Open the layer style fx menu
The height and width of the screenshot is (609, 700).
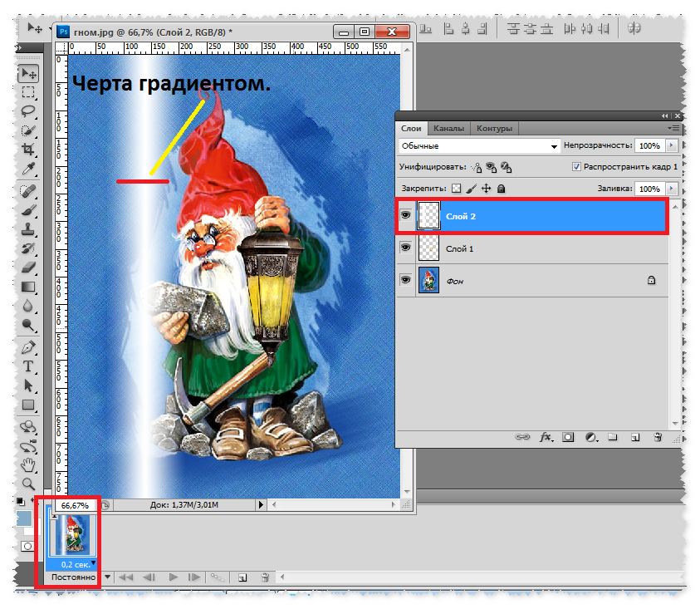(546, 437)
